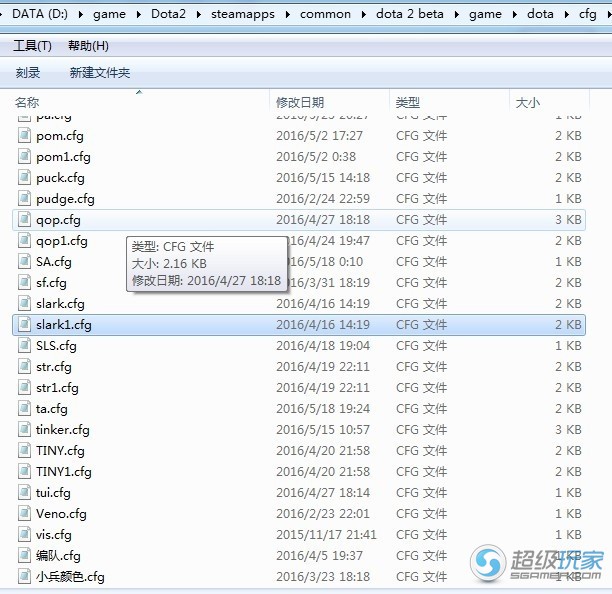Screen dimensions: 612x594
Task: Click the slark1.cfg file icon
Action: coord(24,325)
